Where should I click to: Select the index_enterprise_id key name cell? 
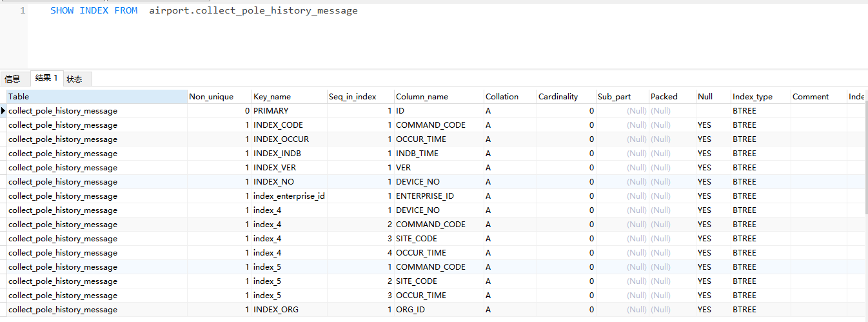(288, 196)
